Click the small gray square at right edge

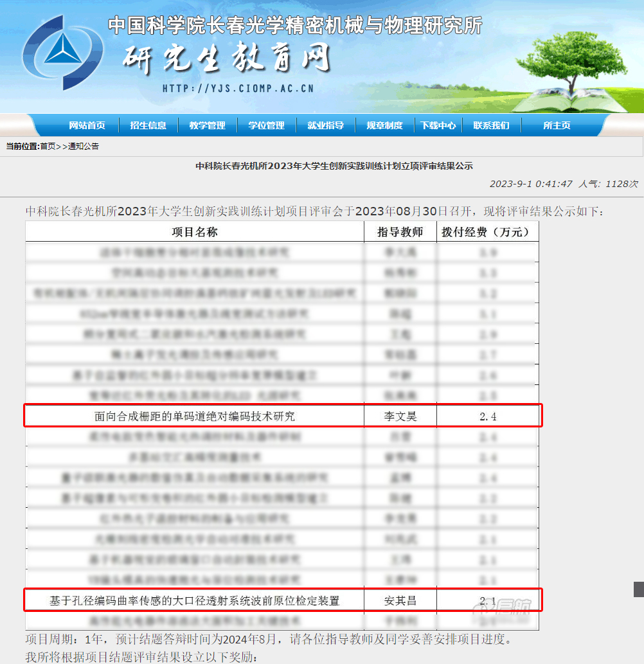pyautogui.click(x=638, y=589)
